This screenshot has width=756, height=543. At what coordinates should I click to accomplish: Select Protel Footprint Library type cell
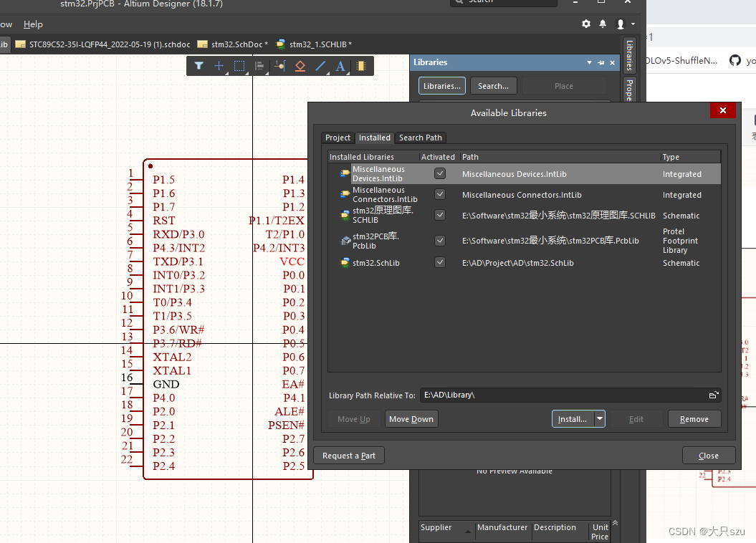coord(680,241)
